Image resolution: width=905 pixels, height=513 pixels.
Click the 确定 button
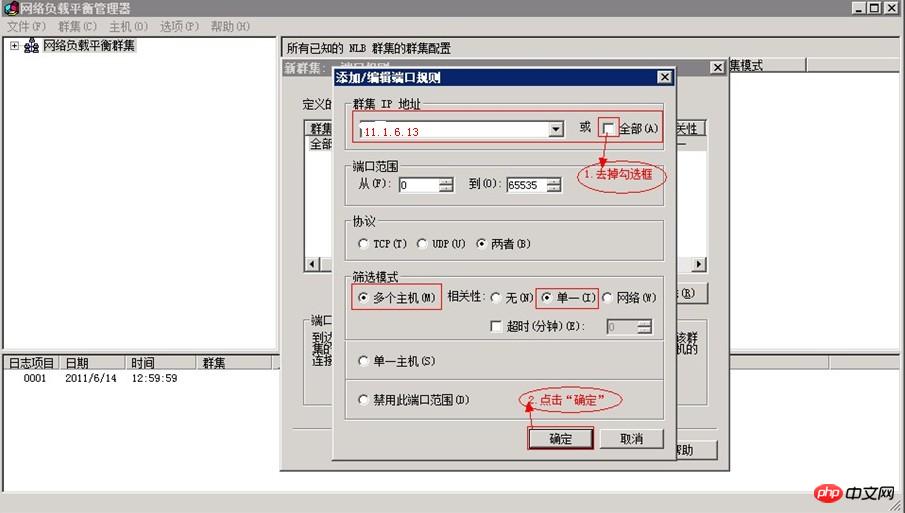[560, 439]
